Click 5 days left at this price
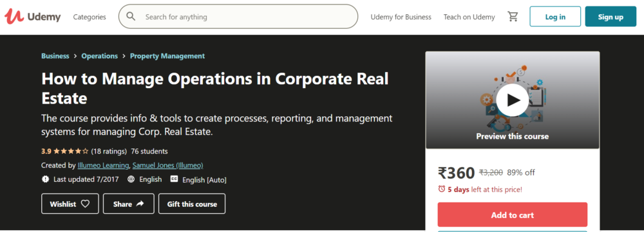Viewport: 644px width, 232px height. point(485,190)
